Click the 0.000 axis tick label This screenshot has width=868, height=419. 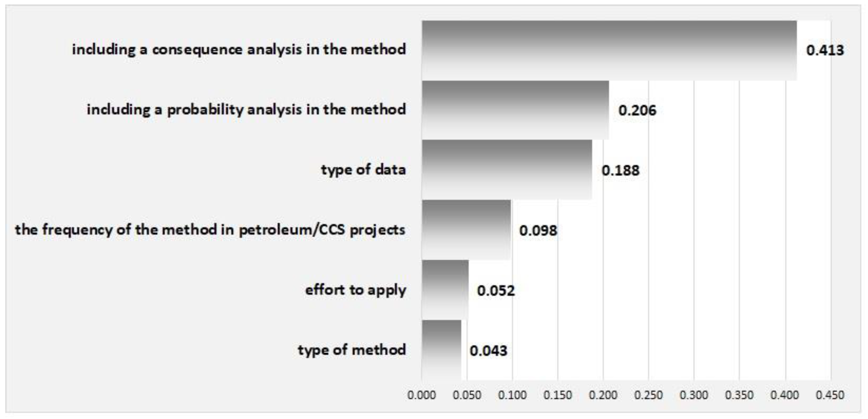pyautogui.click(x=421, y=395)
